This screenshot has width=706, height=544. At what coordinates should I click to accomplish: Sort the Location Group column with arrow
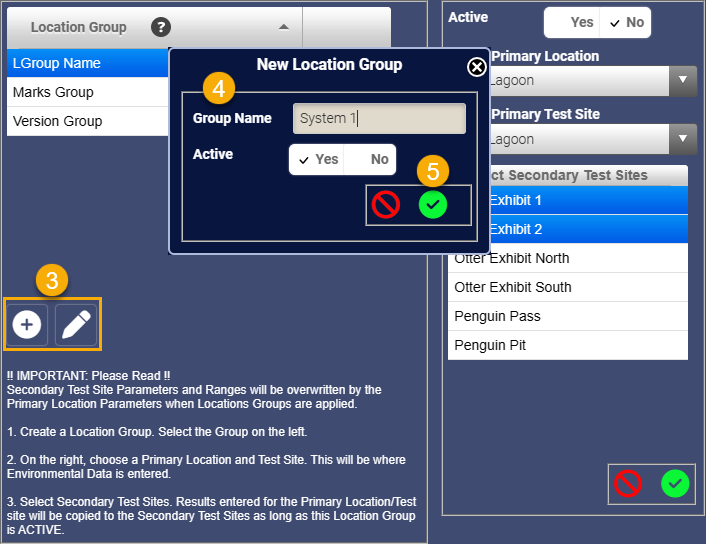point(284,27)
